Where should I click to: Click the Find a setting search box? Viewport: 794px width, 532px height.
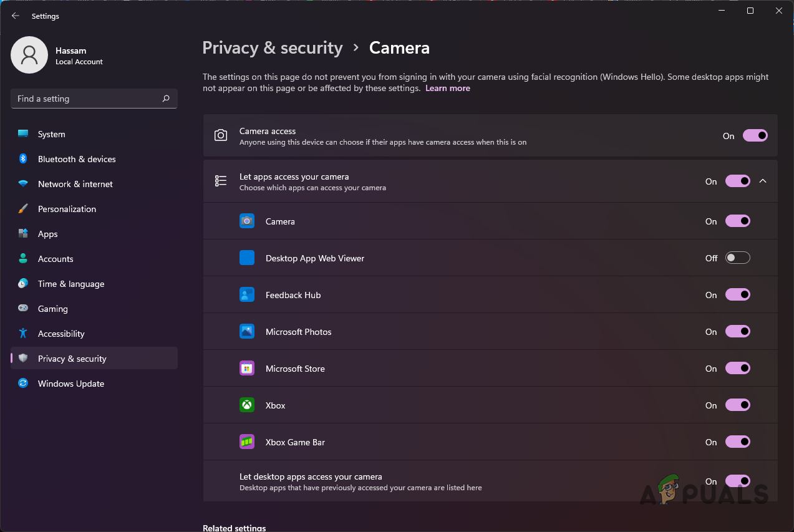(94, 98)
